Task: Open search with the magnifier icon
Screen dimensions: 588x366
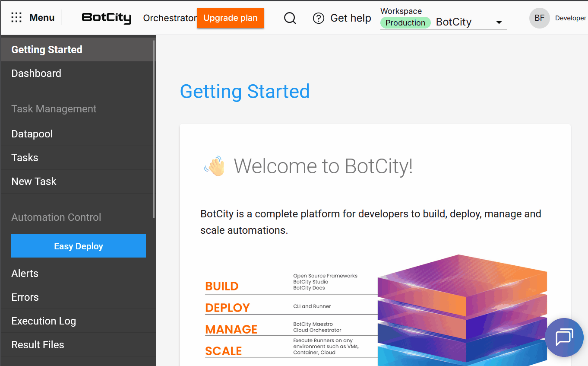Action: click(x=290, y=18)
